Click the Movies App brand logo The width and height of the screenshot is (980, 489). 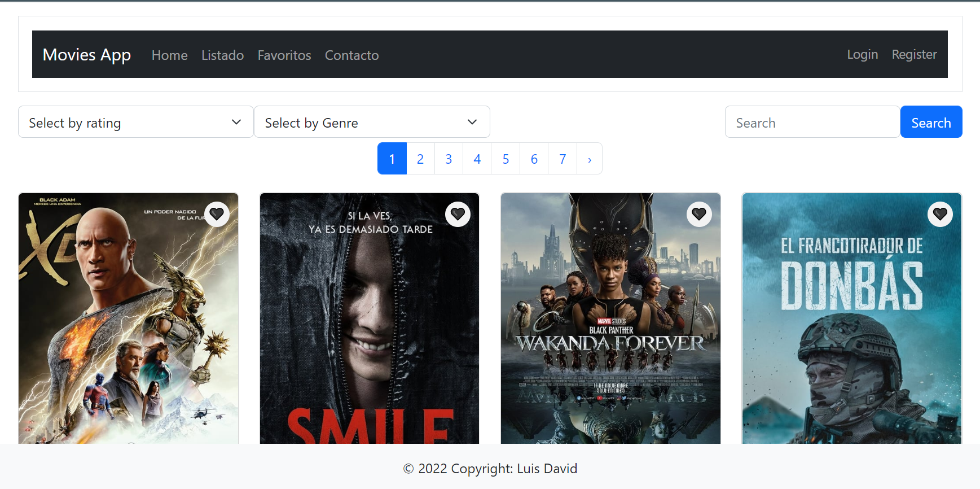tap(87, 55)
